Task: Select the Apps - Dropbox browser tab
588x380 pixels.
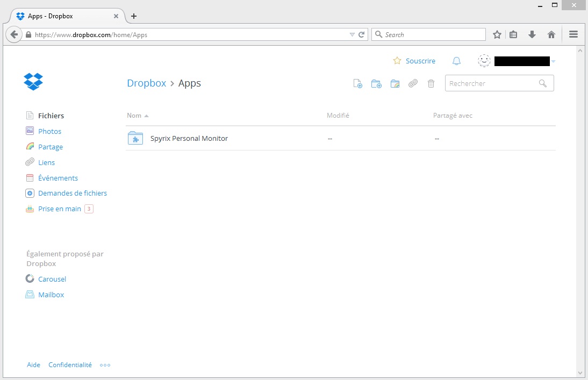Action: tap(67, 16)
